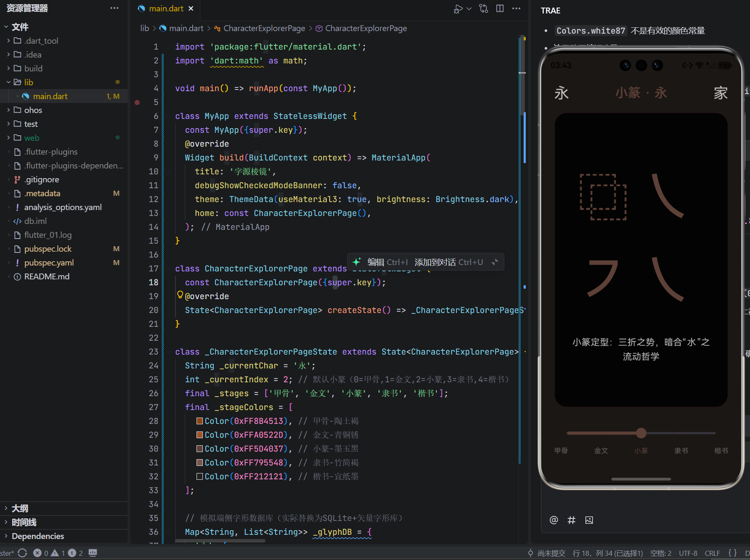Click the 尚未提交 commit status item

[x=546, y=553]
